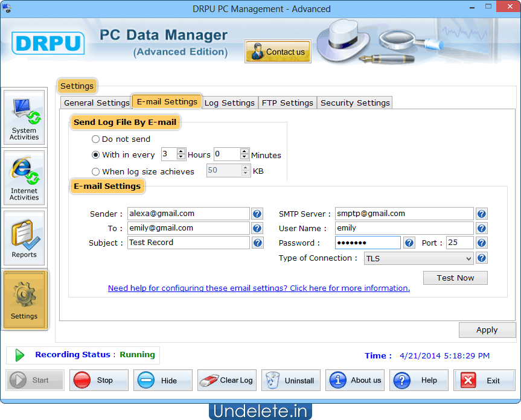Click the Uninstall button
This screenshot has width=521, height=420.
tap(291, 380)
